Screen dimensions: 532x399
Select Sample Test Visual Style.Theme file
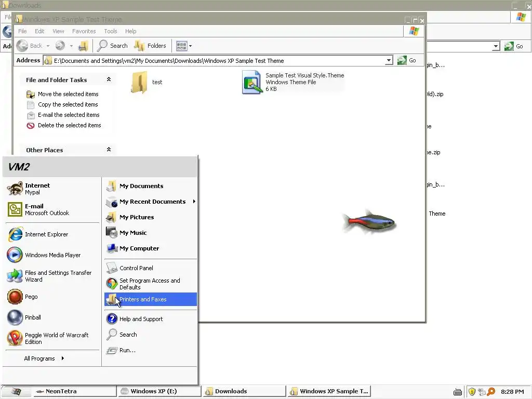pos(293,82)
